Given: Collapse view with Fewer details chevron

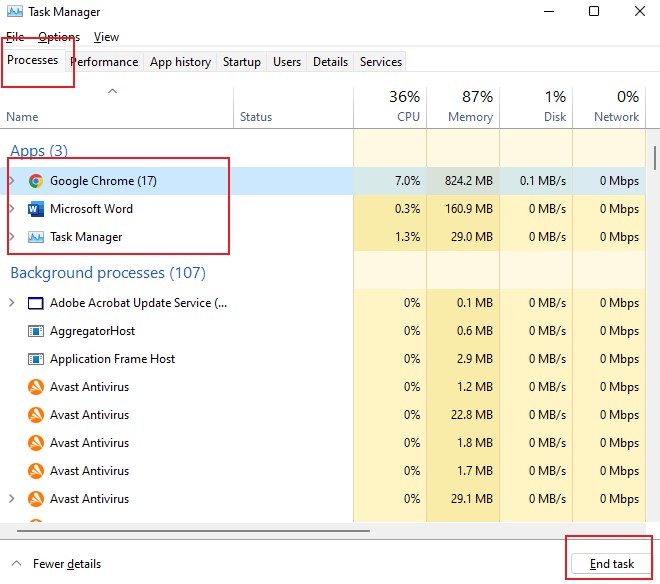Looking at the screenshot, I should [x=16, y=563].
